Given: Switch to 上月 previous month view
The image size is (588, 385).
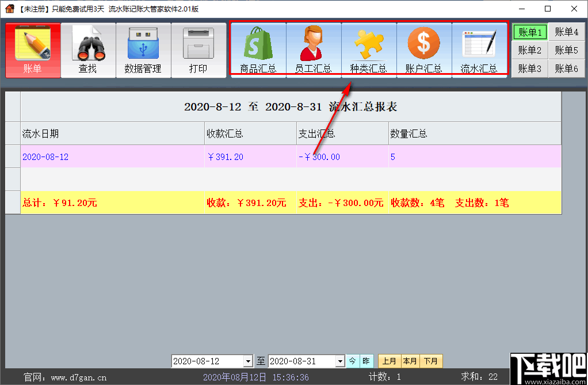Looking at the screenshot, I should coord(389,361).
